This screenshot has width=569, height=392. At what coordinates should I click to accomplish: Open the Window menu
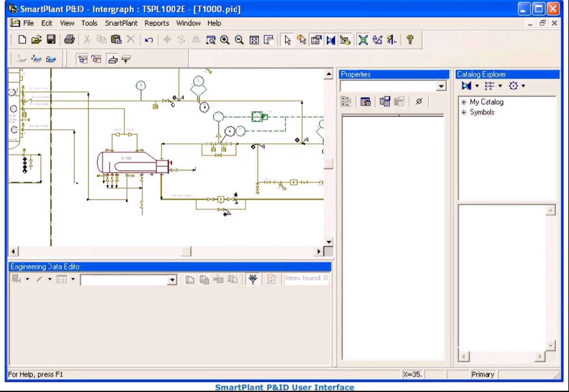[188, 23]
